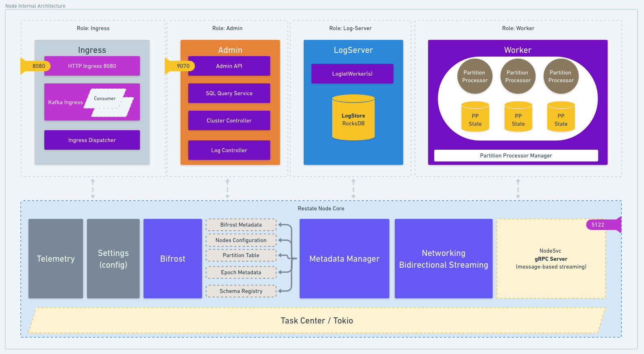Click the 5122 port tag
The image size is (644, 354).
pyautogui.click(x=604, y=225)
